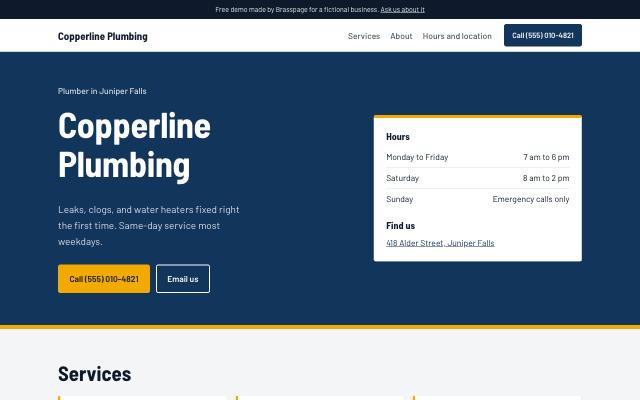The width and height of the screenshot is (640, 400).
Task: Click the 'Free demo made by Brasspage' banner text
Action: click(x=297, y=9)
